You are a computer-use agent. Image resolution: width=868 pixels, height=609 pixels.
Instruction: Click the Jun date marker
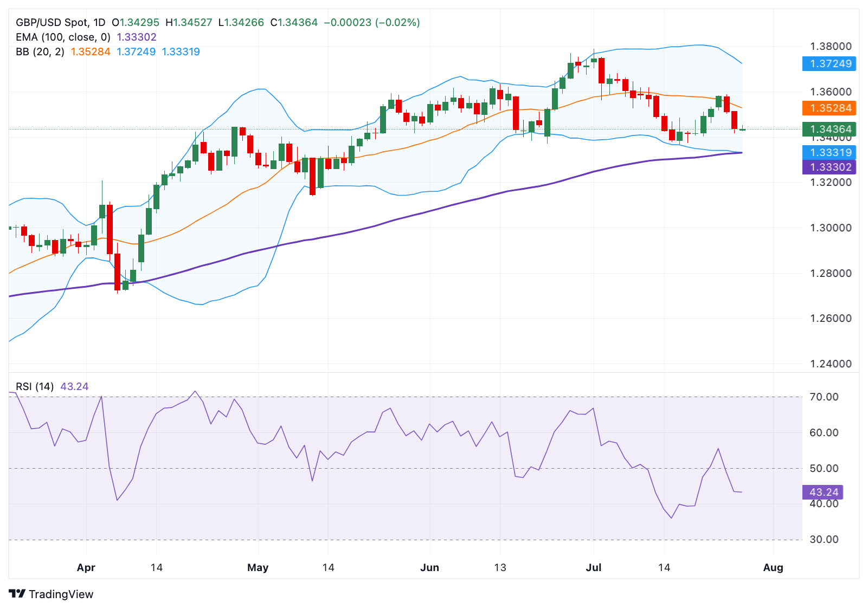pyautogui.click(x=429, y=567)
